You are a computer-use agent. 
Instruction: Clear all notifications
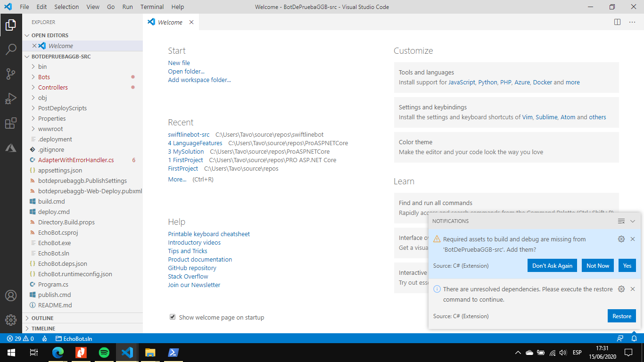tap(621, 221)
